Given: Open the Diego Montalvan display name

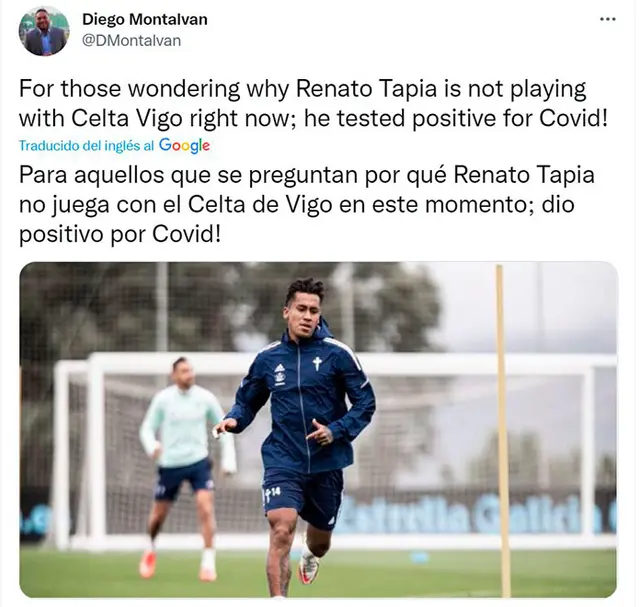Looking at the screenshot, I should [145, 19].
